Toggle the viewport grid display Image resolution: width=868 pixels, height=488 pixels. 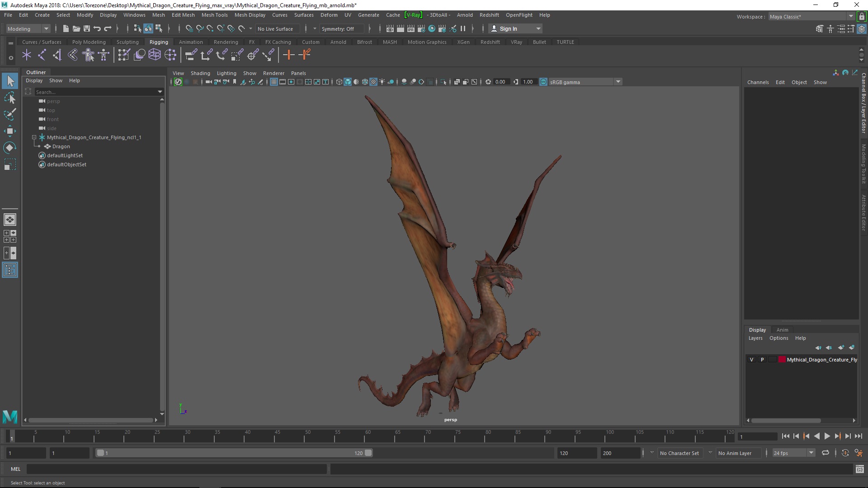click(x=274, y=82)
